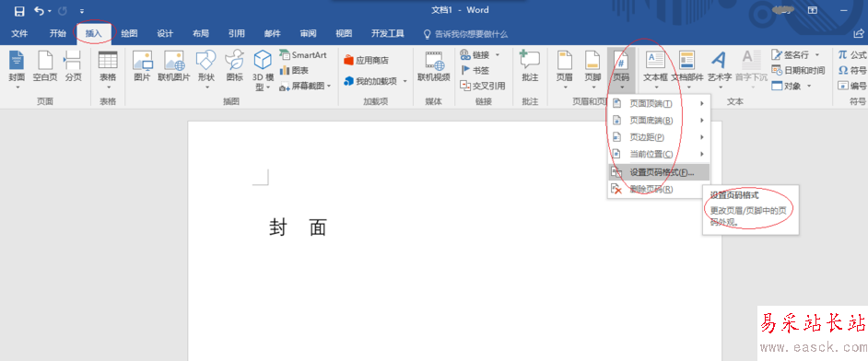Viewport: 868px width, 361px height.
Task: Switch to the 视图 tab
Action: (344, 34)
